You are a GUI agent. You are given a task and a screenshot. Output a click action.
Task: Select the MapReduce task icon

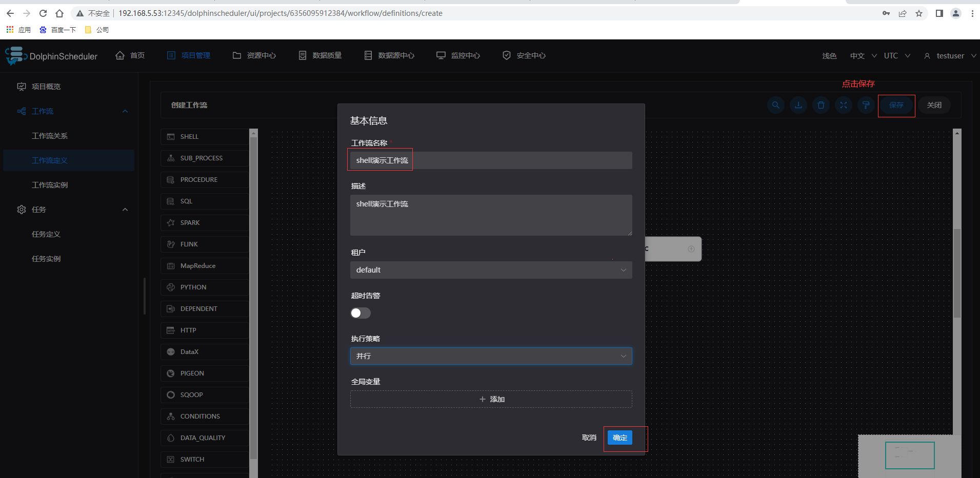click(171, 266)
